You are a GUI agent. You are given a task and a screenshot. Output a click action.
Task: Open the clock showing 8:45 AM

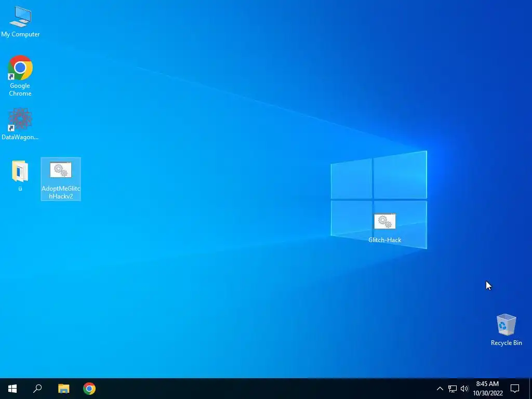pos(487,389)
